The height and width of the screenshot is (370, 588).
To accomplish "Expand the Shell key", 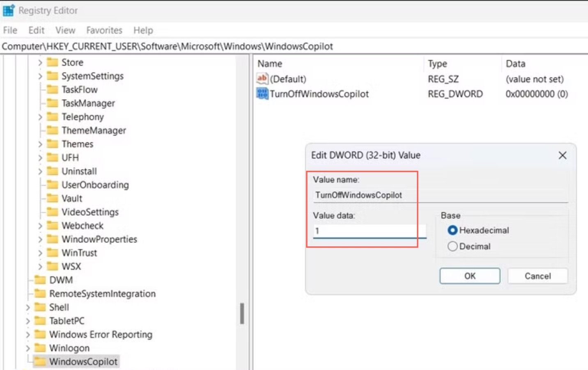I will [28, 307].
